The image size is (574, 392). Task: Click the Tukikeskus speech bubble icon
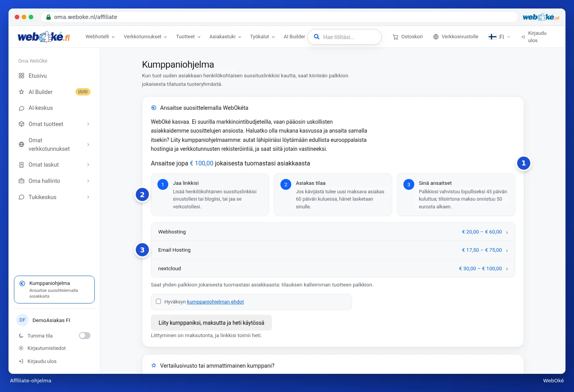click(x=21, y=197)
